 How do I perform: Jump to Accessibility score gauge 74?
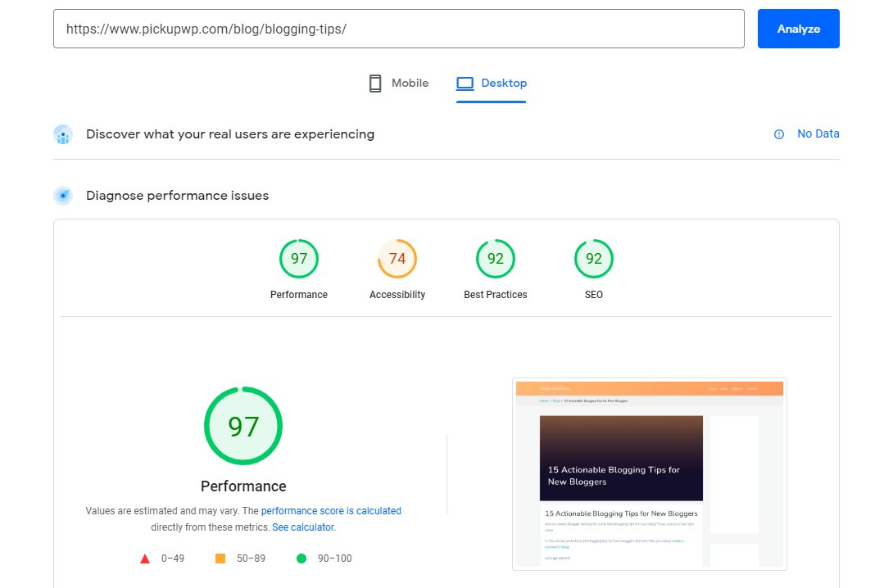pos(397,259)
